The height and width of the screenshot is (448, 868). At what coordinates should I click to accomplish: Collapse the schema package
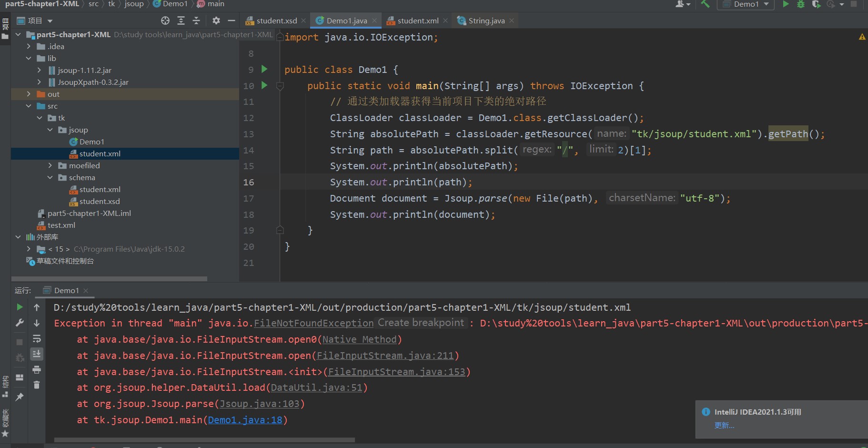tap(50, 177)
